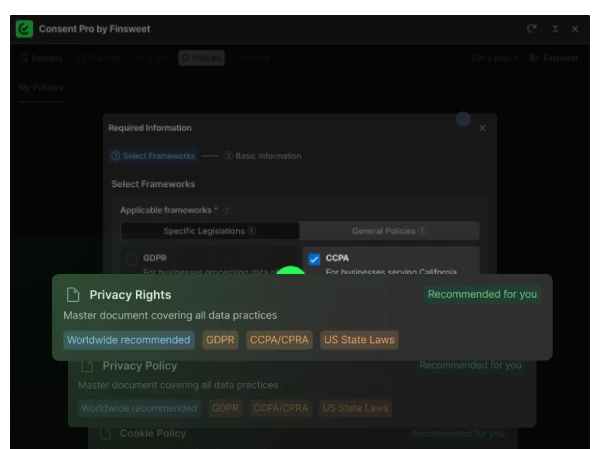The height and width of the screenshot is (449, 600).
Task: Click the collapse arrows icon in title bar
Action: tap(555, 29)
